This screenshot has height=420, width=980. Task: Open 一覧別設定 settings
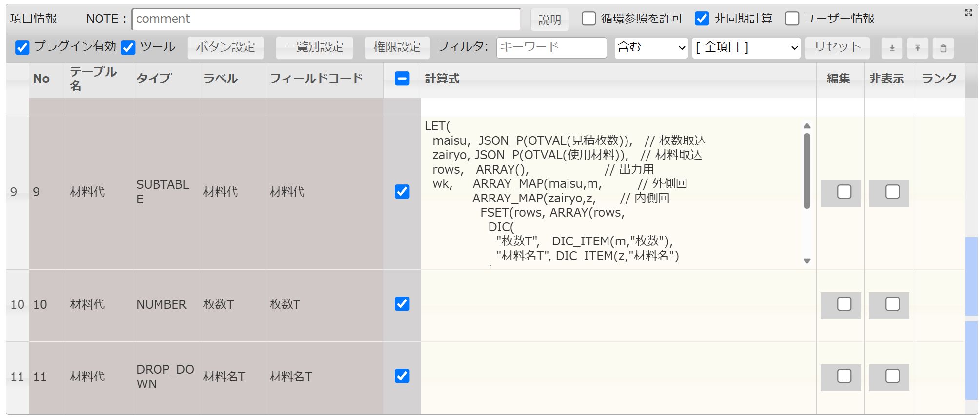314,47
